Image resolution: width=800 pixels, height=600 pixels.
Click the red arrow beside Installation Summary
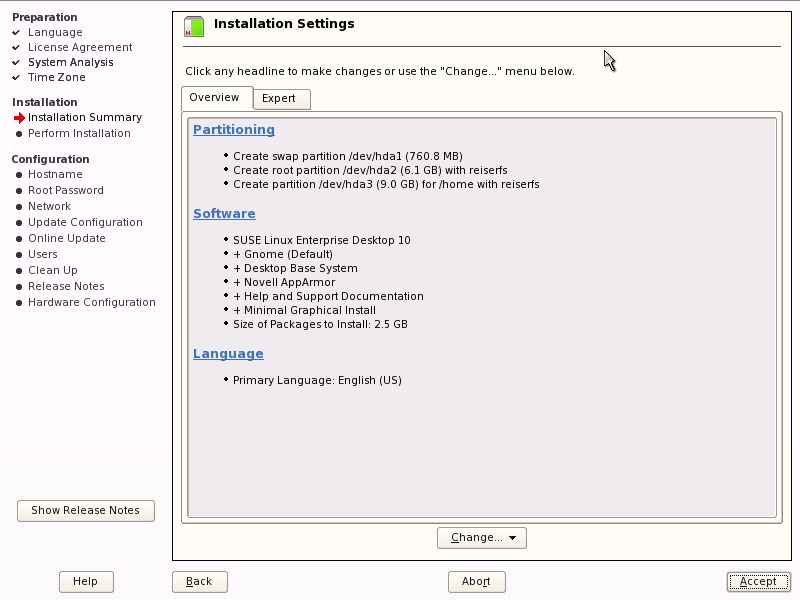[x=19, y=118]
